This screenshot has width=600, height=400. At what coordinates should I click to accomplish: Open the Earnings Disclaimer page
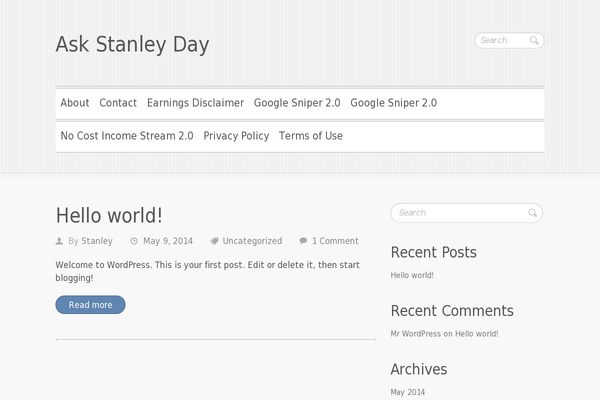tap(195, 103)
